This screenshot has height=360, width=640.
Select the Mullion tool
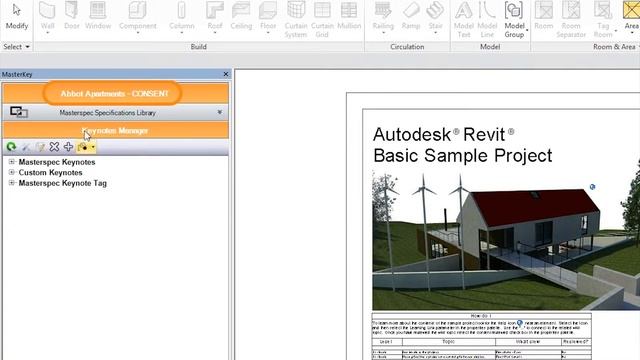coord(349,16)
